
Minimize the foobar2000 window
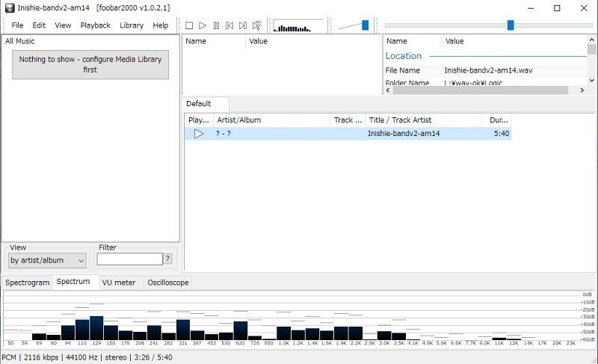[x=531, y=8]
